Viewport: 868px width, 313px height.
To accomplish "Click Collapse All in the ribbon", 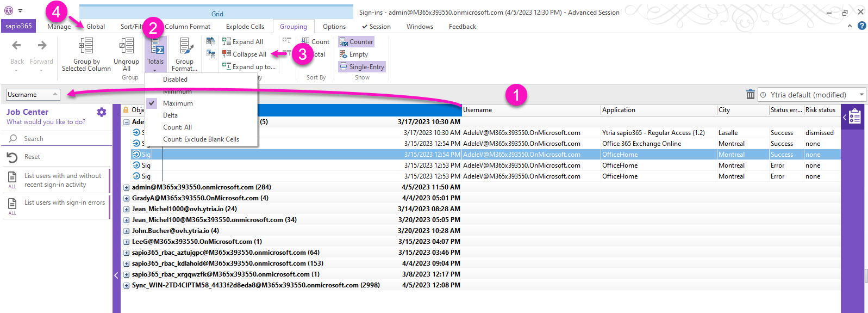I will point(244,54).
